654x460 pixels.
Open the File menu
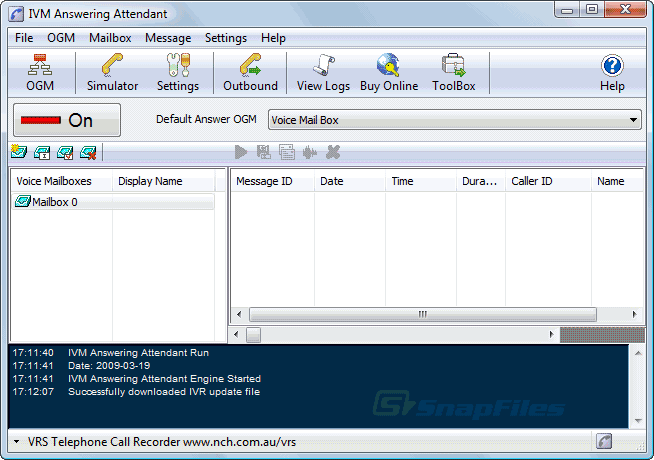24,38
